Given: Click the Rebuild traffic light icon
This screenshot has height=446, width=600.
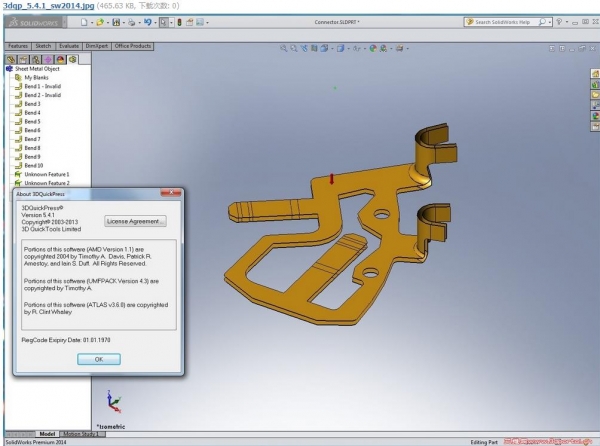Looking at the screenshot, I should (179, 23).
